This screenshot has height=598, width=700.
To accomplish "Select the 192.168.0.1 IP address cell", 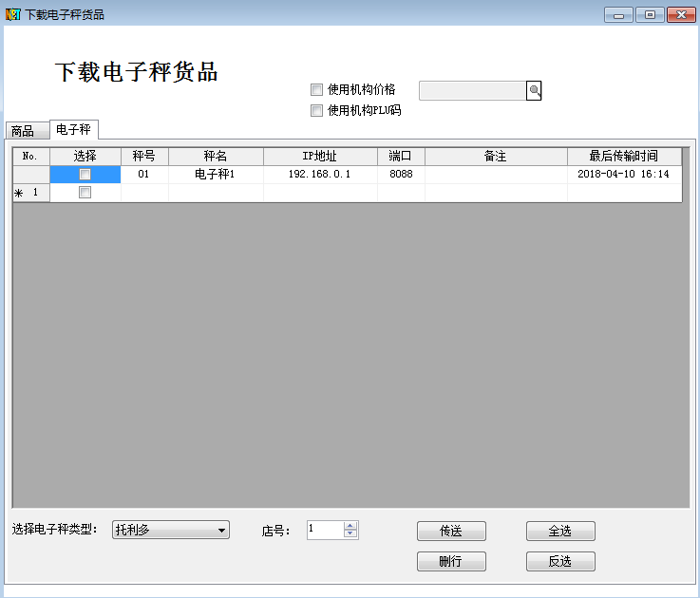I will coord(320,174).
